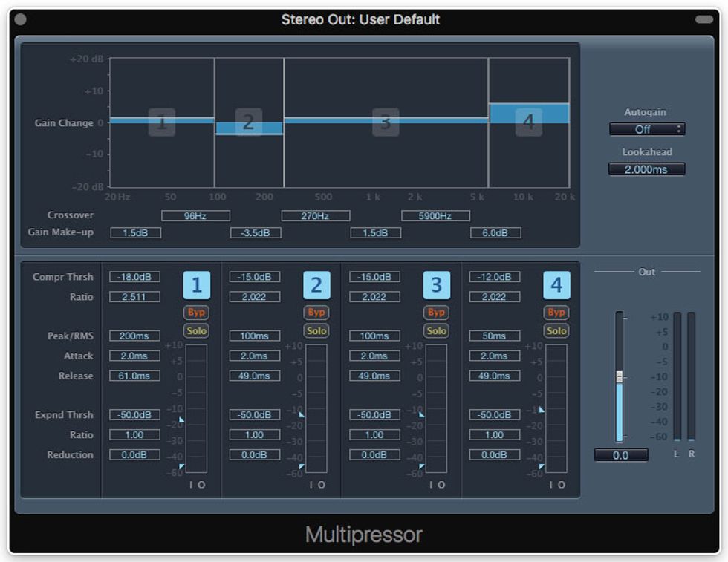Click band 2 Peak/RMS 100ms field

point(255,336)
